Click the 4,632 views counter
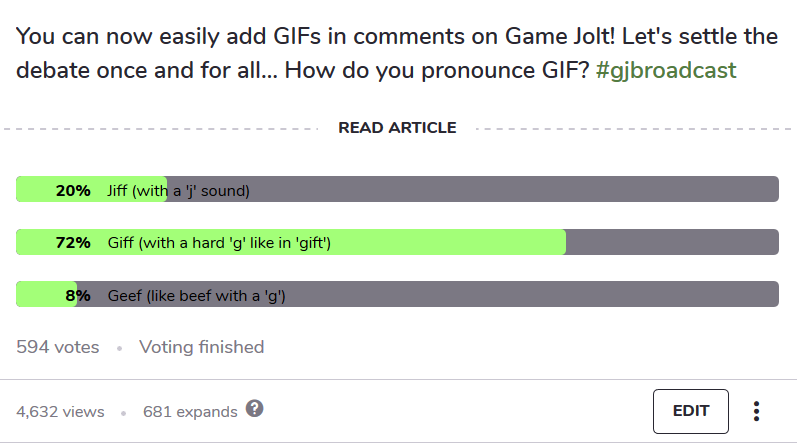 click(59, 411)
